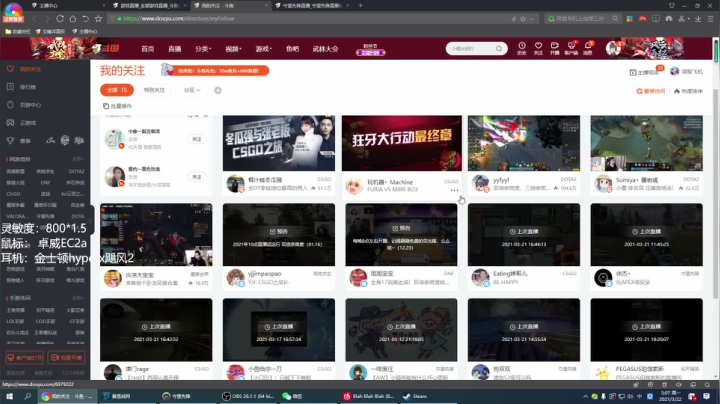The height and width of the screenshot is (404, 720).
Task: Open the new tab plus button
Action: point(360,6)
